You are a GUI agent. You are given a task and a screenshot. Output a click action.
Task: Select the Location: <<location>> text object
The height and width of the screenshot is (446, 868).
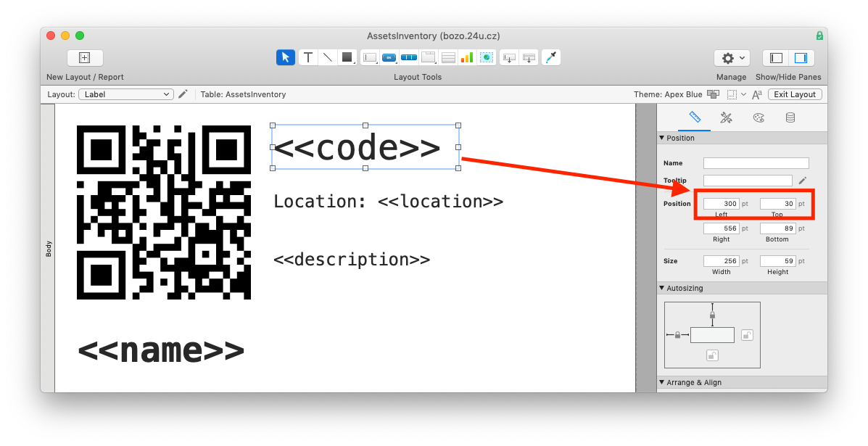[389, 202]
